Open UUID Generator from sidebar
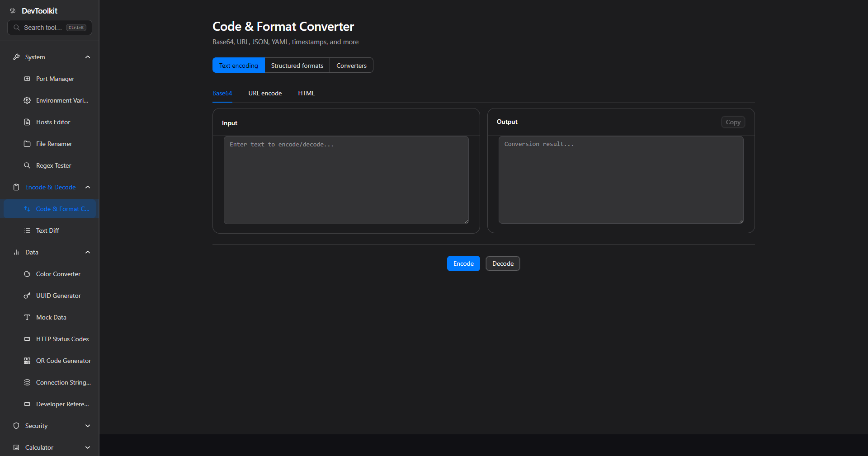Screen dimensions: 868x456 point(50,296)
